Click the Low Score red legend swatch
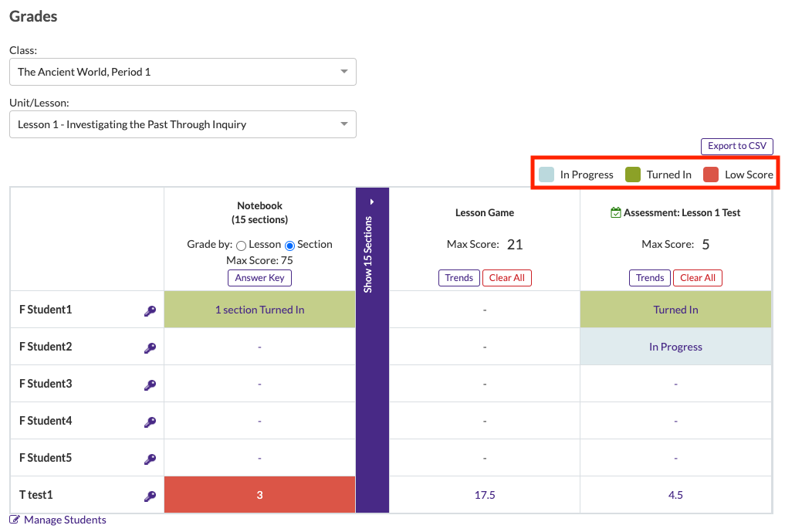The height and width of the screenshot is (532, 785). tap(710, 175)
